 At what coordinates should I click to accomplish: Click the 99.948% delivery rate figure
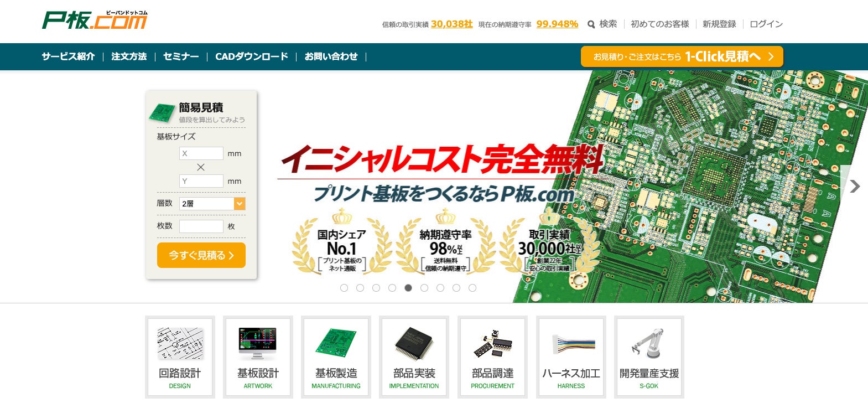(x=557, y=24)
